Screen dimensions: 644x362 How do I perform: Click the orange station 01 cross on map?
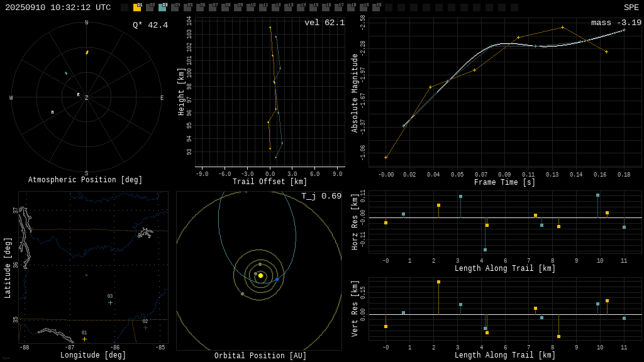coord(84,339)
